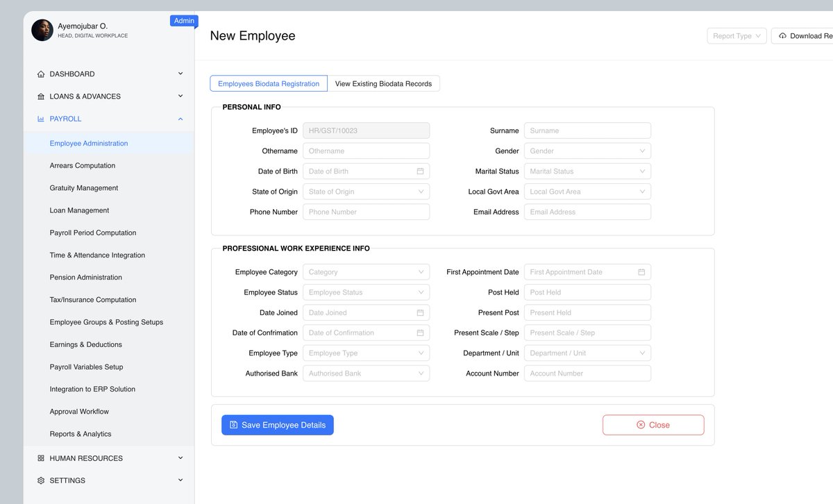The height and width of the screenshot is (504, 833).
Task: Open Earnings & Deductions menu item
Action: pos(109,344)
